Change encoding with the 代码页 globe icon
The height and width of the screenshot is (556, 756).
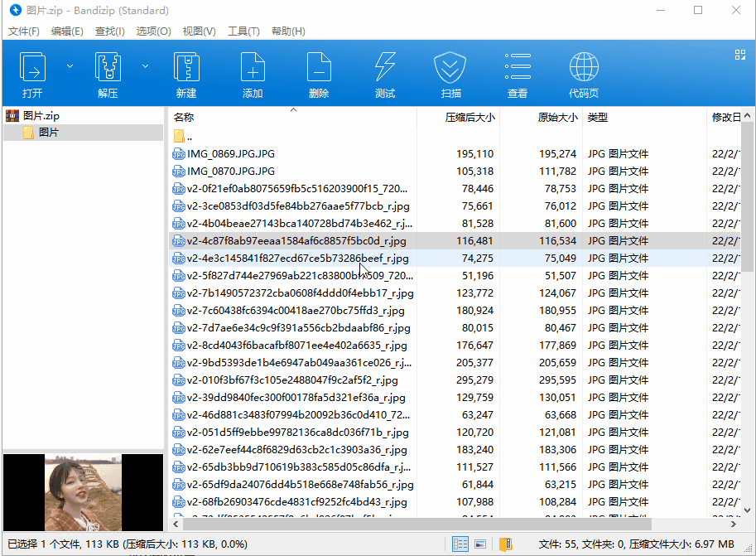pos(583,73)
